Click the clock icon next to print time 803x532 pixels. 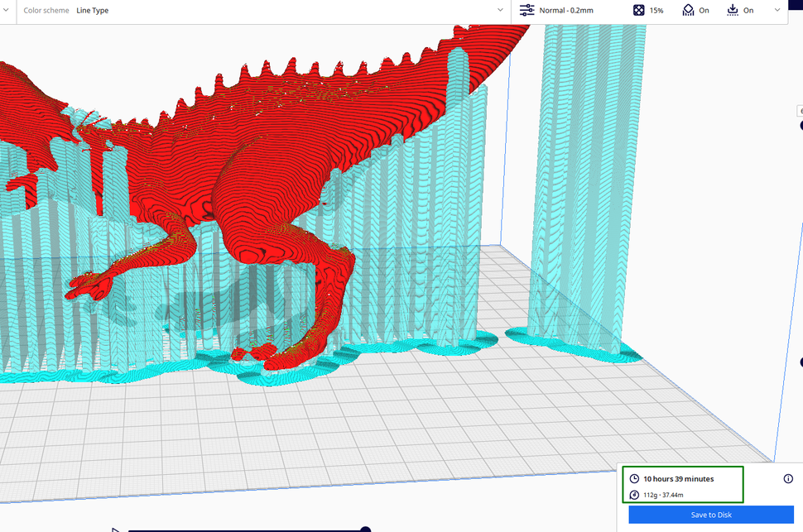632,477
